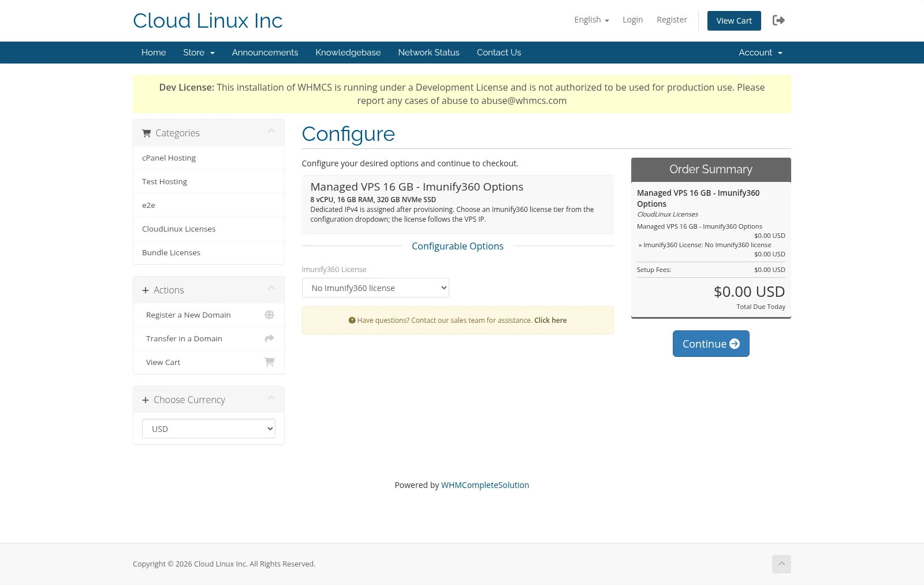Screen dimensions: 924x585
Task: Collapse the Categories panel chevron
Action: (x=271, y=132)
